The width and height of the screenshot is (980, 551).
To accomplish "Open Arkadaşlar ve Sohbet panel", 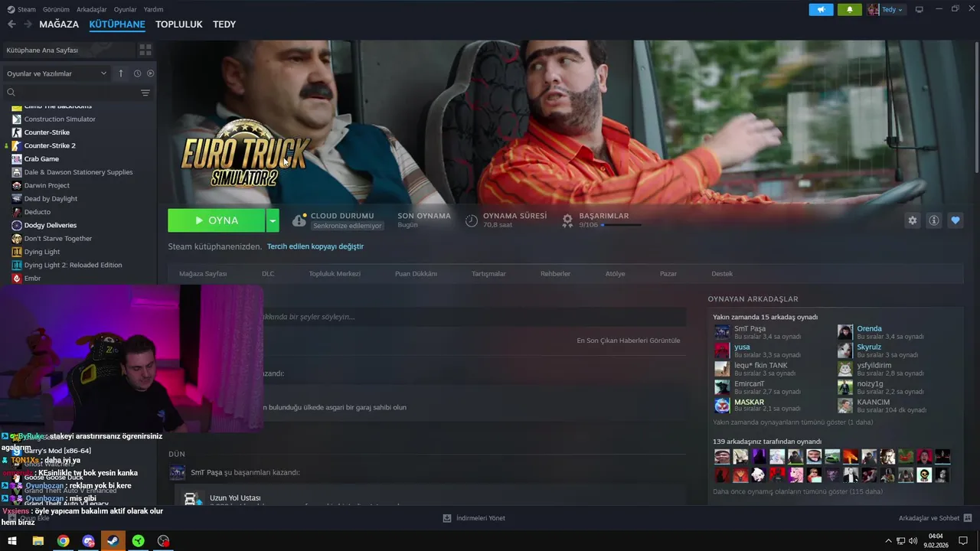I will [935, 518].
